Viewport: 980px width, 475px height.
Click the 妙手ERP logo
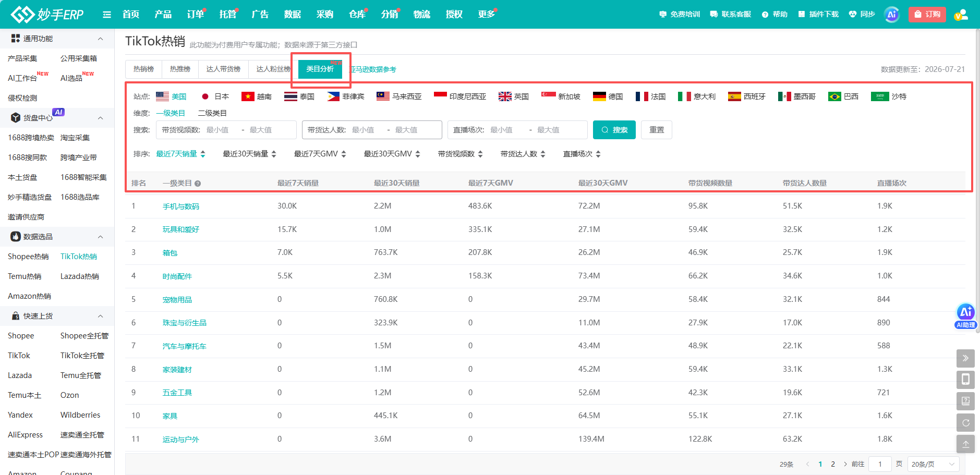point(47,14)
